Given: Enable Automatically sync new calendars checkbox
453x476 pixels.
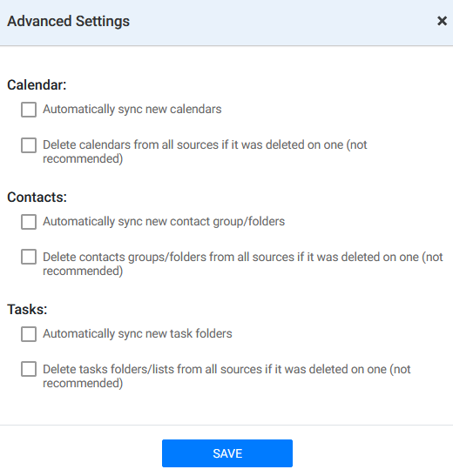Looking at the screenshot, I should (x=29, y=110).
